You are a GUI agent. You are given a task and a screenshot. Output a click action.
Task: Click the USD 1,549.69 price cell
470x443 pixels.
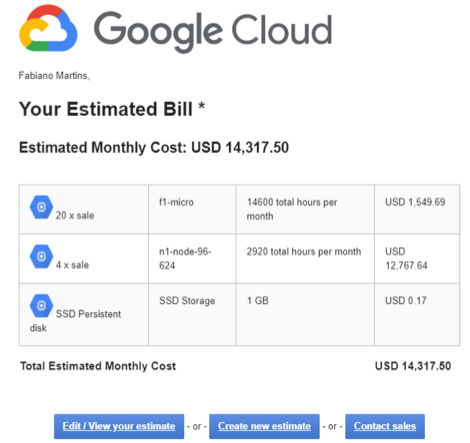(417, 209)
